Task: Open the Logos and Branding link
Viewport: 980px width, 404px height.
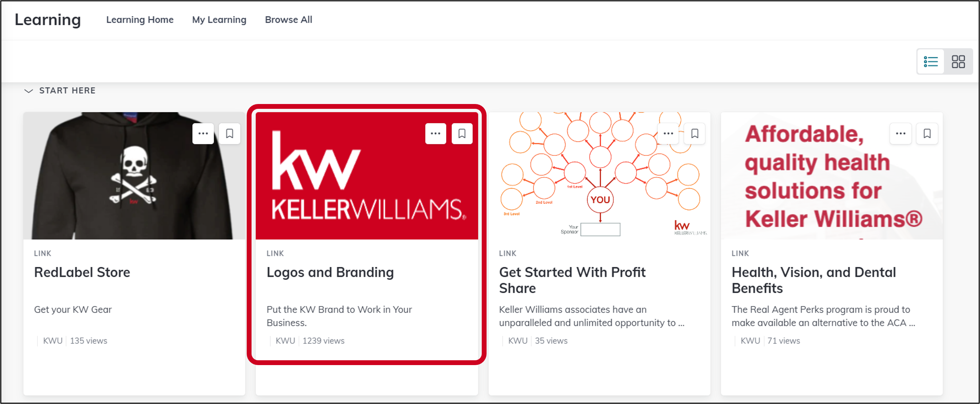Action: (330, 272)
